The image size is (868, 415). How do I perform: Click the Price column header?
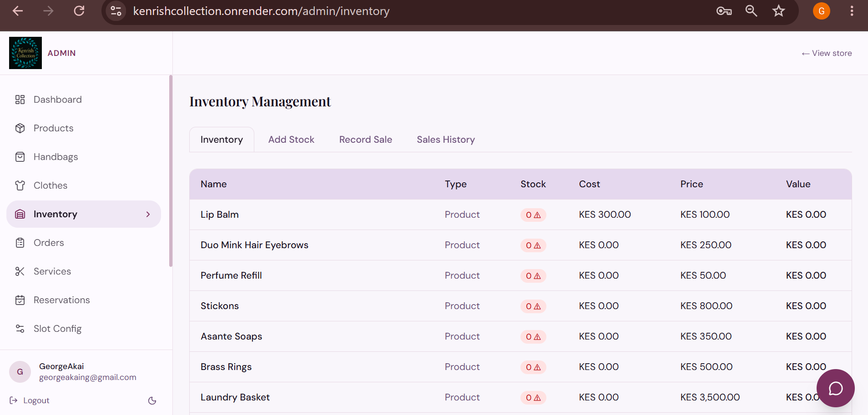point(691,184)
